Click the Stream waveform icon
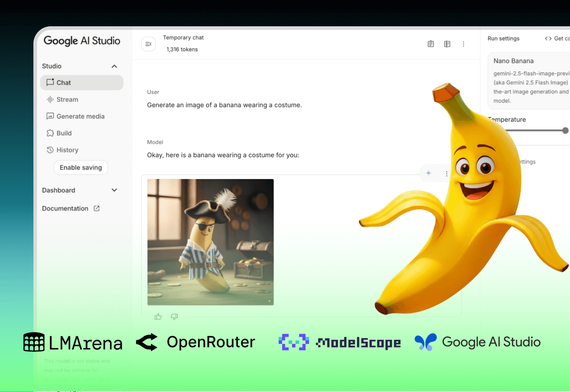Screen dimensions: 570x392 coord(50,99)
